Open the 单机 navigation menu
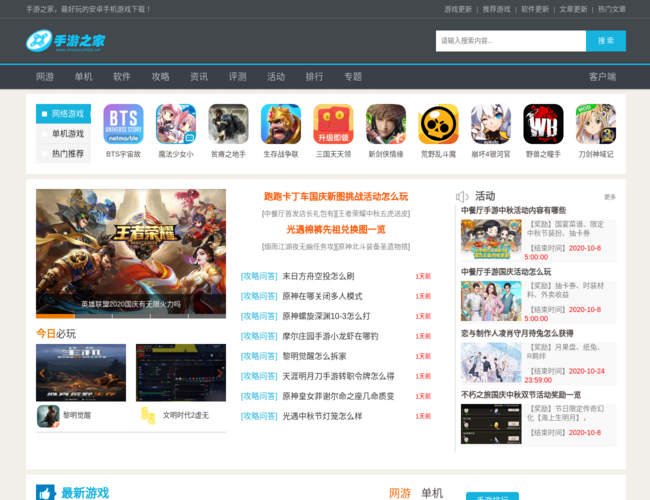Image resolution: width=650 pixels, height=500 pixels. point(83,77)
